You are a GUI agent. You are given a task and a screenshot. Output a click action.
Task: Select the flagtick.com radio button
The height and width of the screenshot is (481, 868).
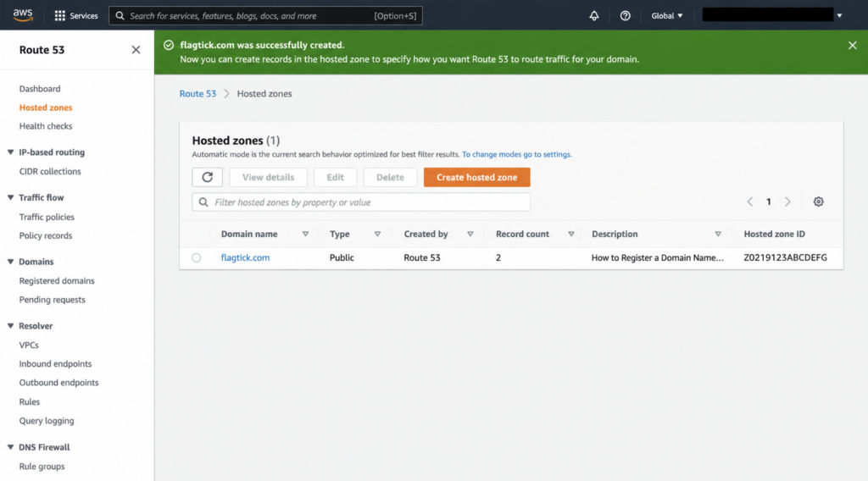197,257
